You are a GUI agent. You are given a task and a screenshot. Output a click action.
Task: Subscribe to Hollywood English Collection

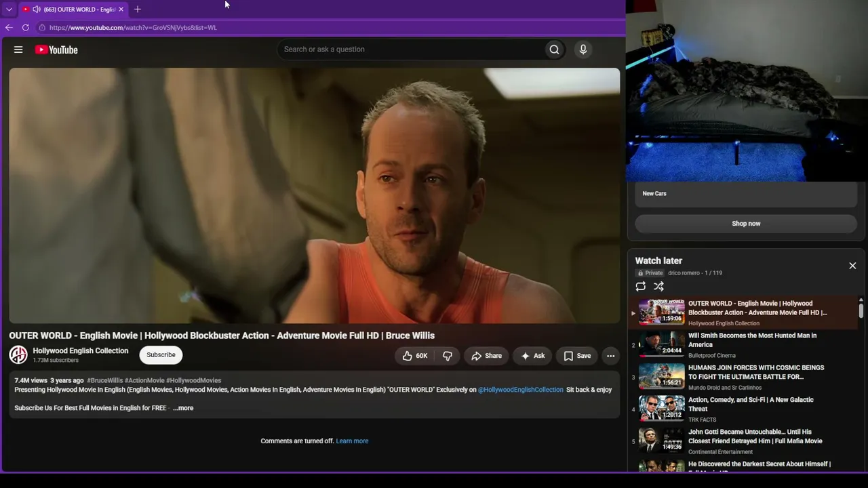pos(161,354)
